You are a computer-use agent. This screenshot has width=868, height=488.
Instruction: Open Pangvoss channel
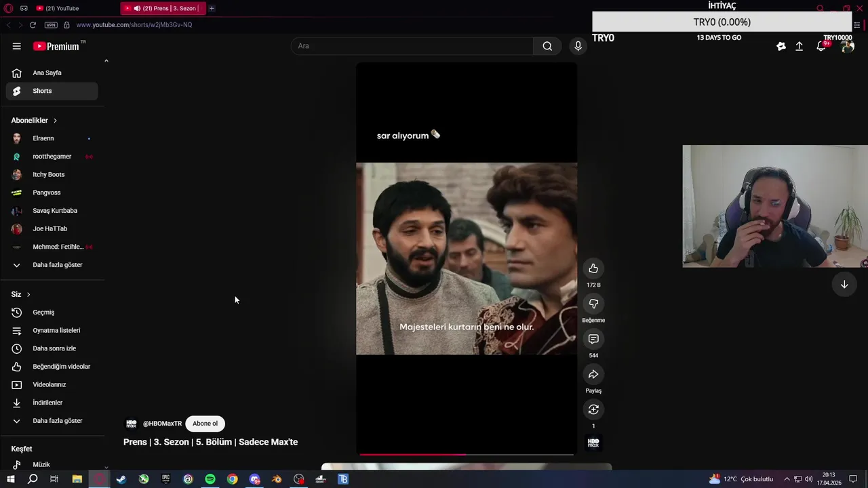click(x=52, y=192)
